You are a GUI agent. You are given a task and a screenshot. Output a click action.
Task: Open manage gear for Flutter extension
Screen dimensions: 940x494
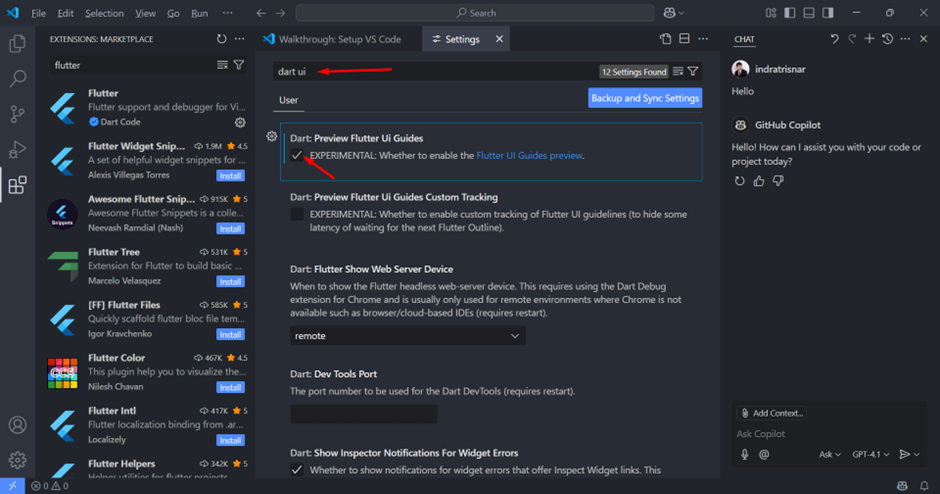pos(240,122)
